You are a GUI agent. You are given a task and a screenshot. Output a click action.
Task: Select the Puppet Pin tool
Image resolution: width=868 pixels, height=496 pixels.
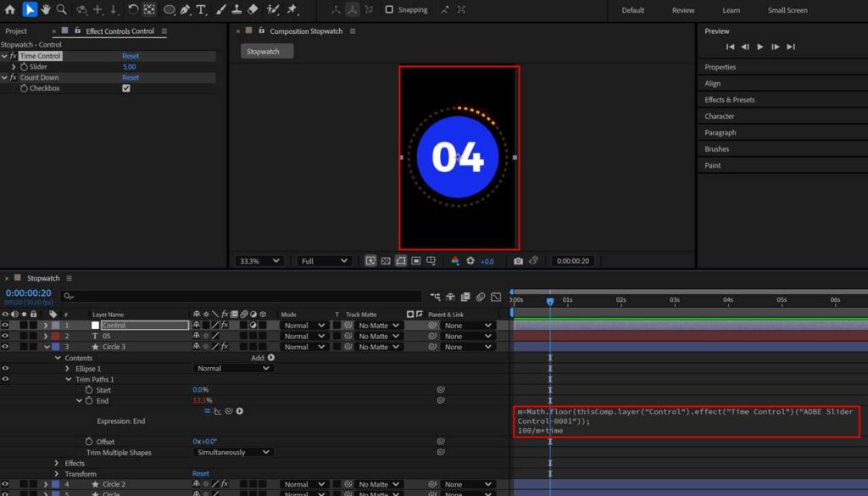tap(292, 9)
